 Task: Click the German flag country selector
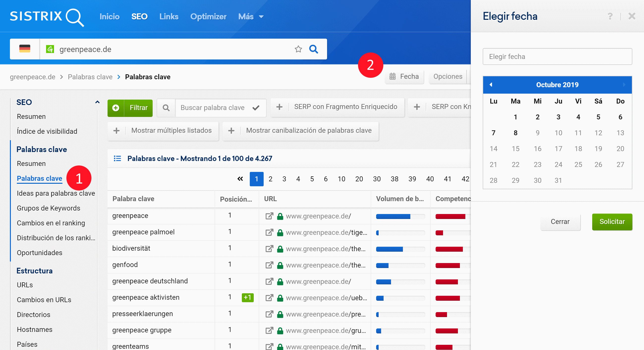click(25, 49)
